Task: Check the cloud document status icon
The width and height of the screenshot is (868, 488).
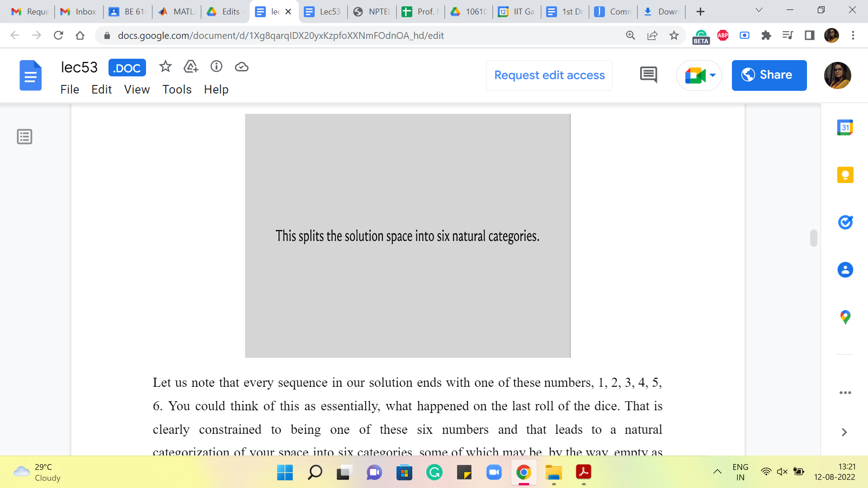Action: (x=242, y=67)
